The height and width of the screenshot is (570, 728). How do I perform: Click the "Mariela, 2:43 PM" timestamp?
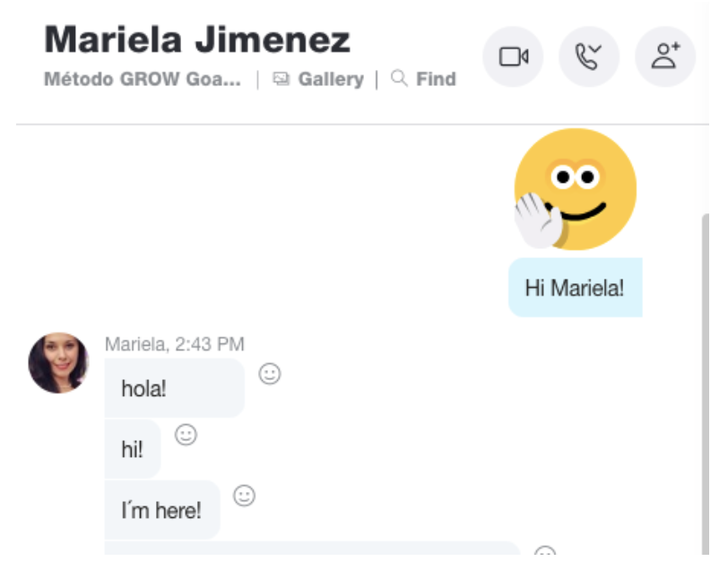point(175,344)
